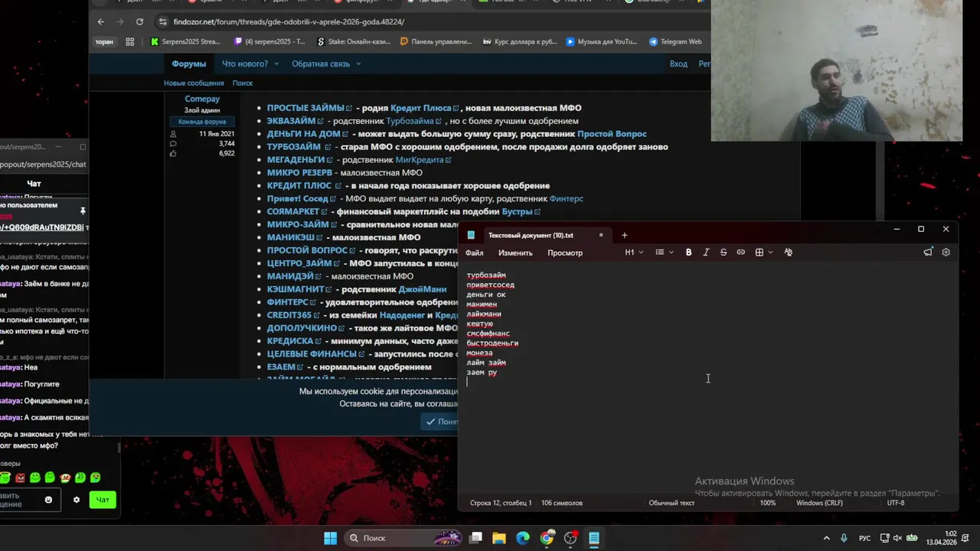The height and width of the screenshot is (551, 980).
Task: Open 'Поиск' forum sub-link
Action: click(243, 83)
